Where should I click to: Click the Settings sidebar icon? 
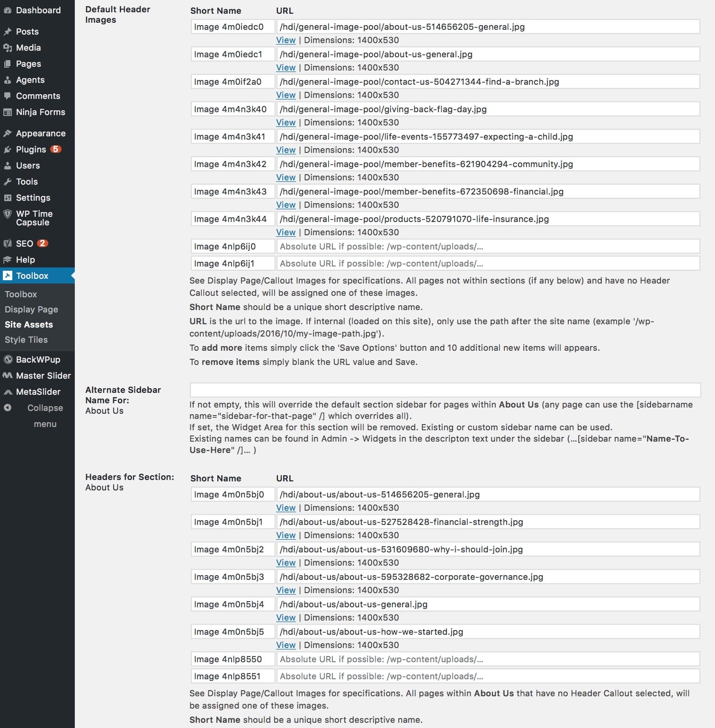coord(8,198)
